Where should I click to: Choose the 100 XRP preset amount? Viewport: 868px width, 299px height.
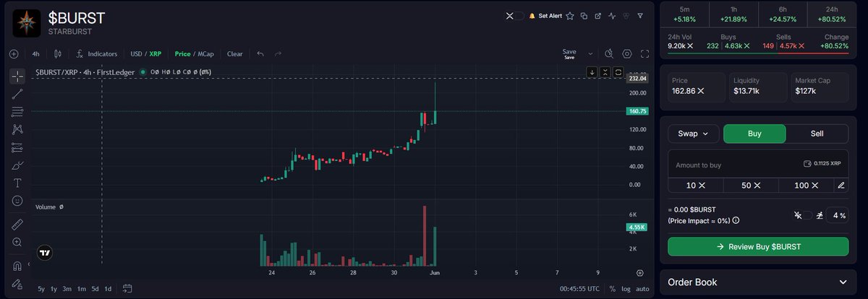pos(806,186)
